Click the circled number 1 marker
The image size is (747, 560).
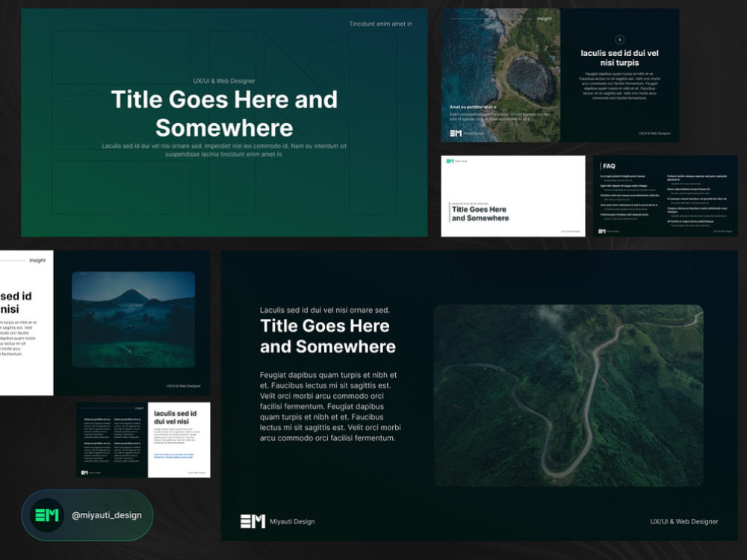point(619,40)
